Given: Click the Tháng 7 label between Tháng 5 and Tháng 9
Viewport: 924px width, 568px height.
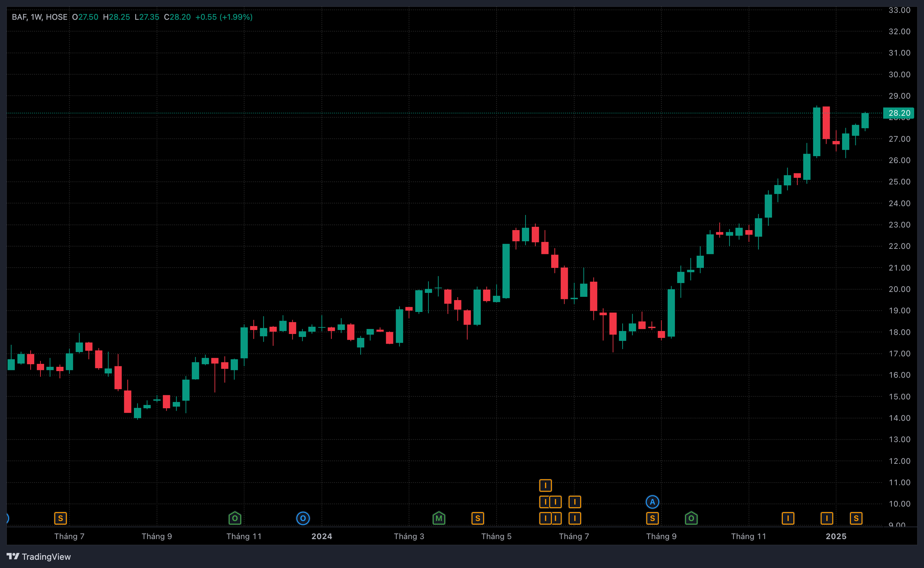Looking at the screenshot, I should tap(574, 536).
